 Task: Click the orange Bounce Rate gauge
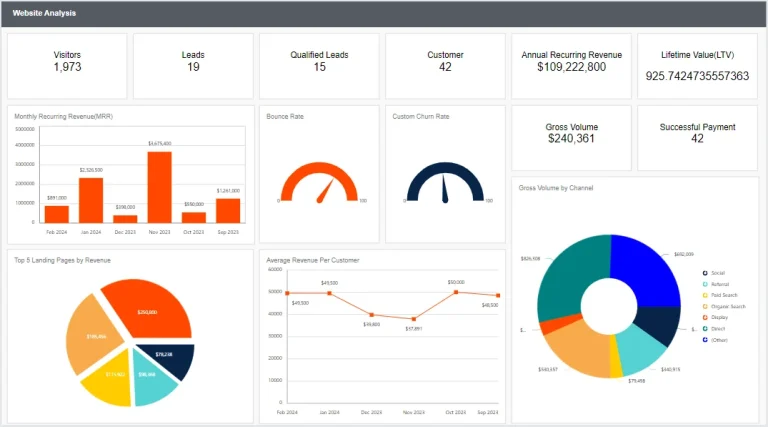point(319,182)
